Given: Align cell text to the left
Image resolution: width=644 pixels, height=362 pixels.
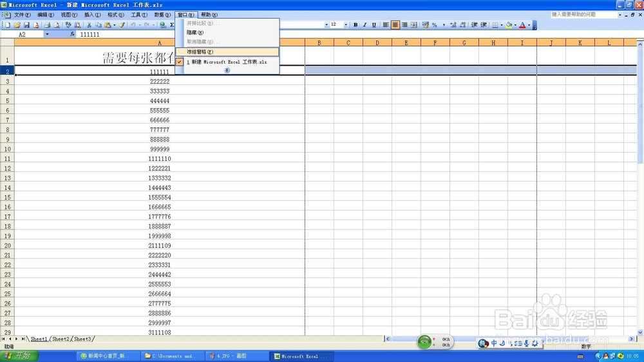Looking at the screenshot, I should [x=386, y=25].
